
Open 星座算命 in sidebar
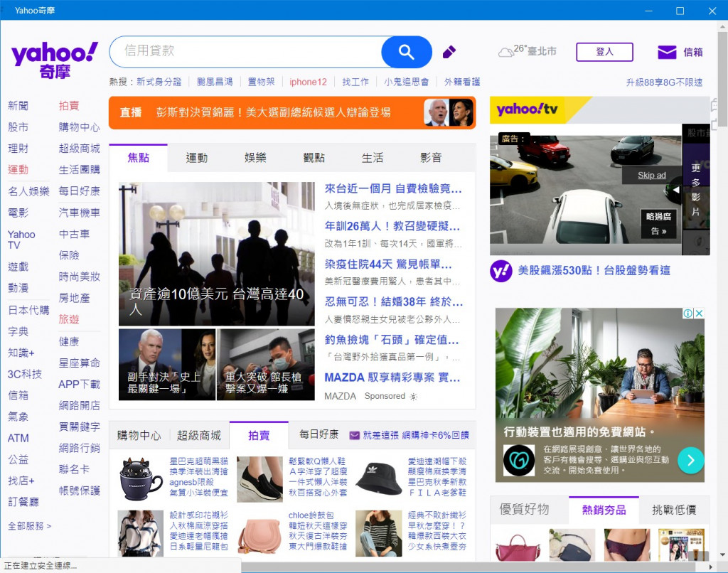80,363
